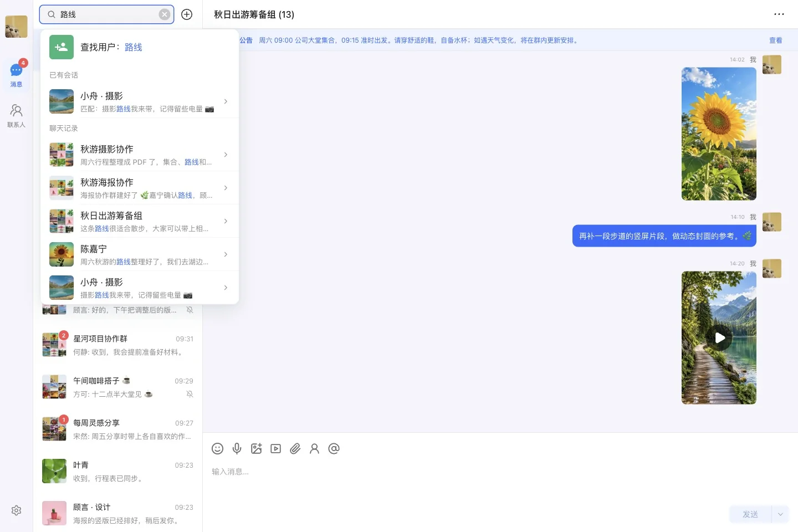The width and height of the screenshot is (798, 532).
Task: Click the find user 路线 option
Action: [x=140, y=47]
